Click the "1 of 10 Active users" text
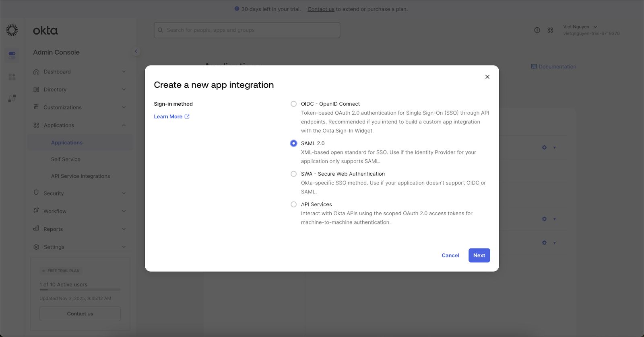The height and width of the screenshot is (337, 644). (64, 285)
